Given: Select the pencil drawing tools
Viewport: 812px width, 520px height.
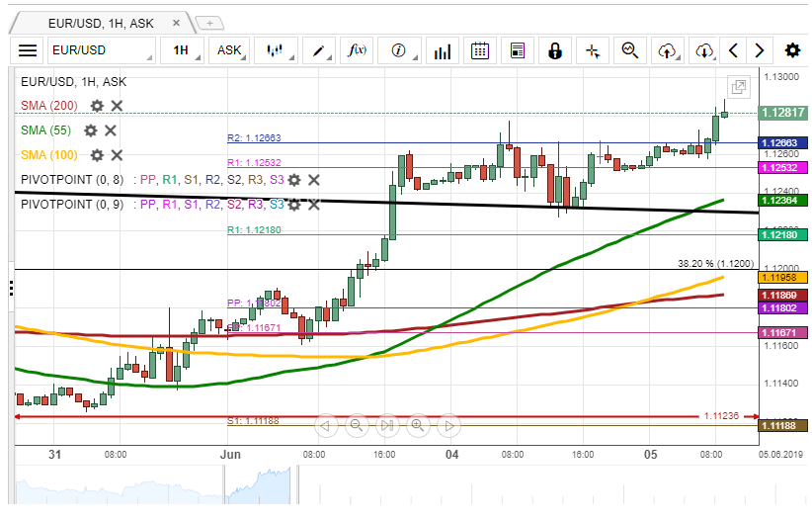Looking at the screenshot, I should click(x=318, y=50).
